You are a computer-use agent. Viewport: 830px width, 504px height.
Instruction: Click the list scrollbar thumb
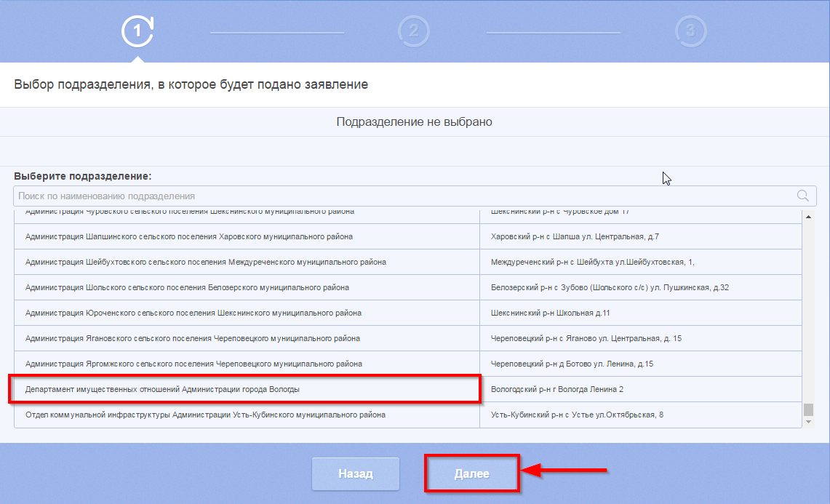tap(808, 409)
